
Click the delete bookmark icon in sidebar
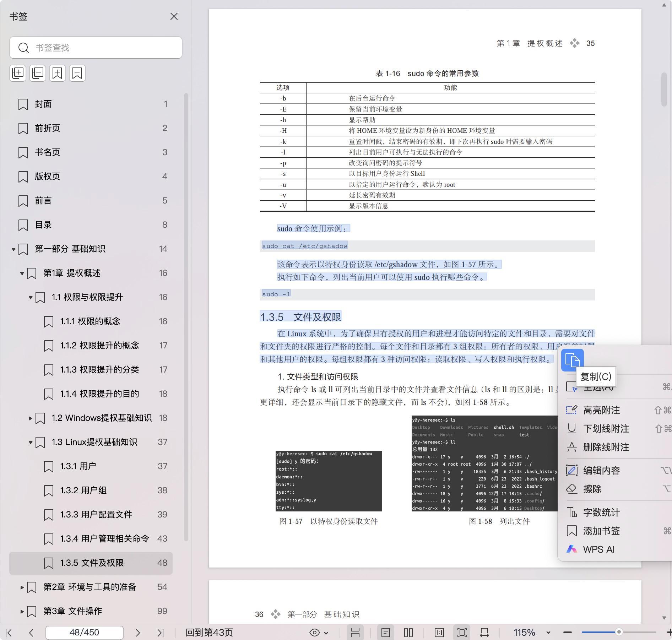point(77,73)
